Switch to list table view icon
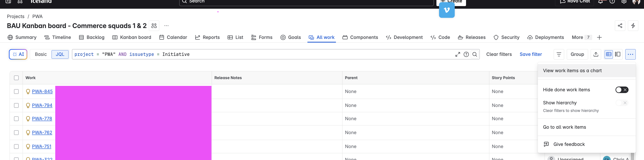 pyautogui.click(x=609, y=54)
